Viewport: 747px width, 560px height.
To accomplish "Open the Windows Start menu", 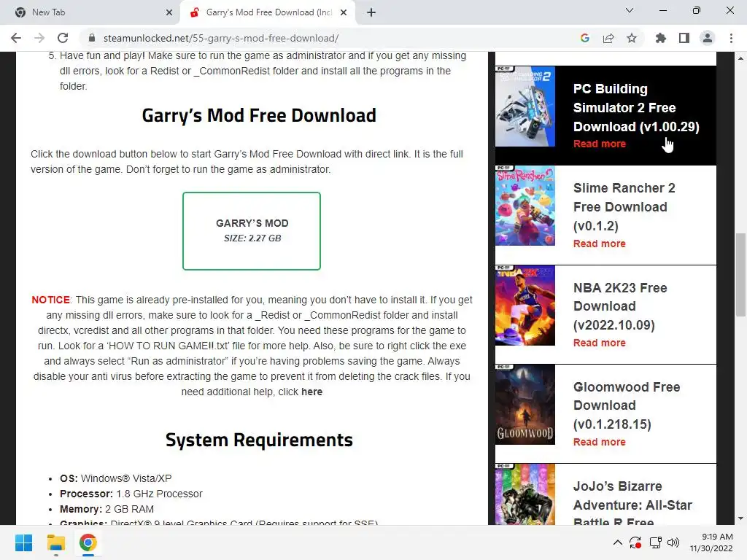I will click(x=23, y=542).
